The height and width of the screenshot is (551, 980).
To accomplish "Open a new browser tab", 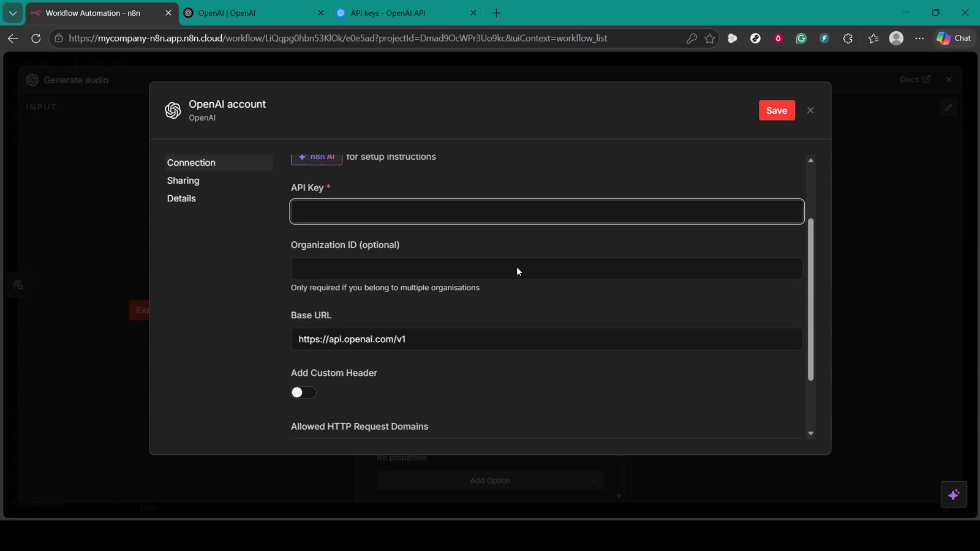I will (x=497, y=13).
